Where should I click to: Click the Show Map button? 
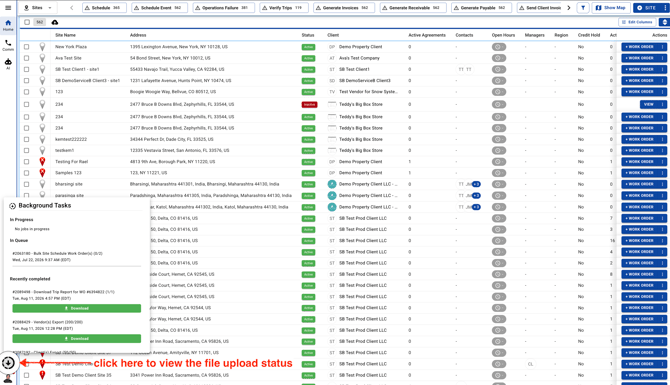[611, 8]
